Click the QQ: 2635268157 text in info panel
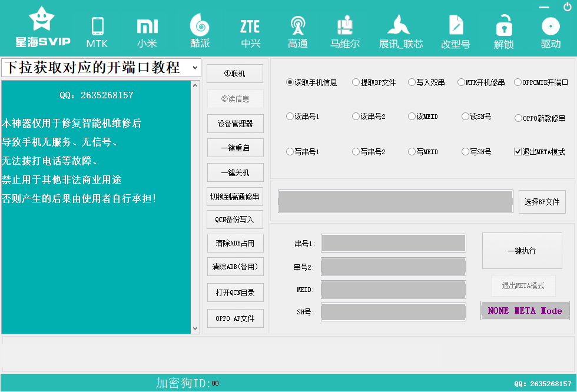 [97, 95]
